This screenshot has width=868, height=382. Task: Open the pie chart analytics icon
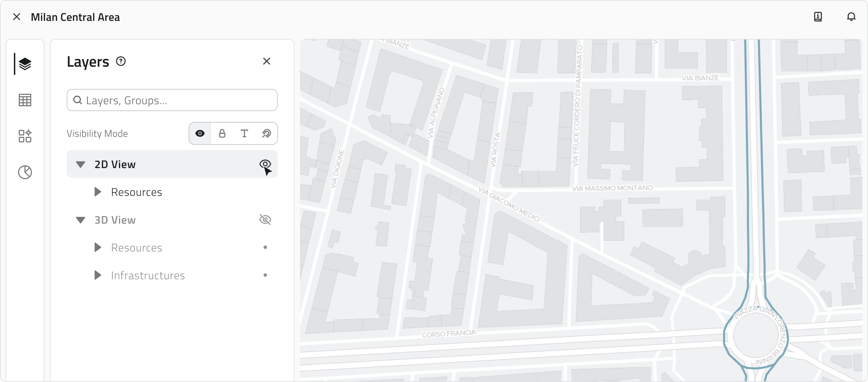tap(25, 172)
